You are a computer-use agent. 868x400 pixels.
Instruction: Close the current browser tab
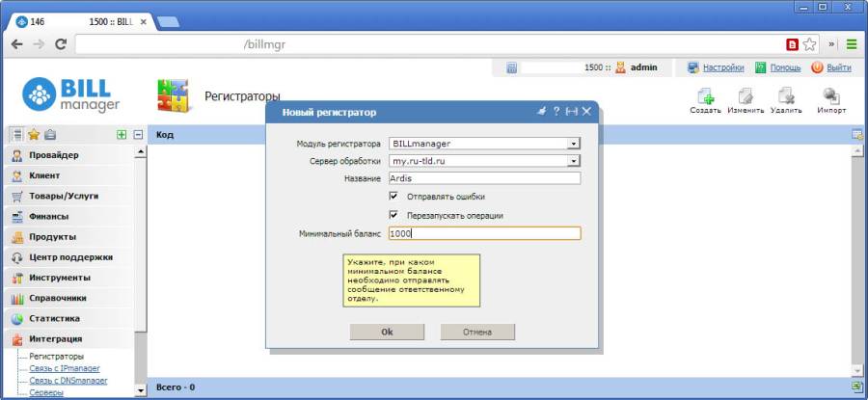click(144, 22)
